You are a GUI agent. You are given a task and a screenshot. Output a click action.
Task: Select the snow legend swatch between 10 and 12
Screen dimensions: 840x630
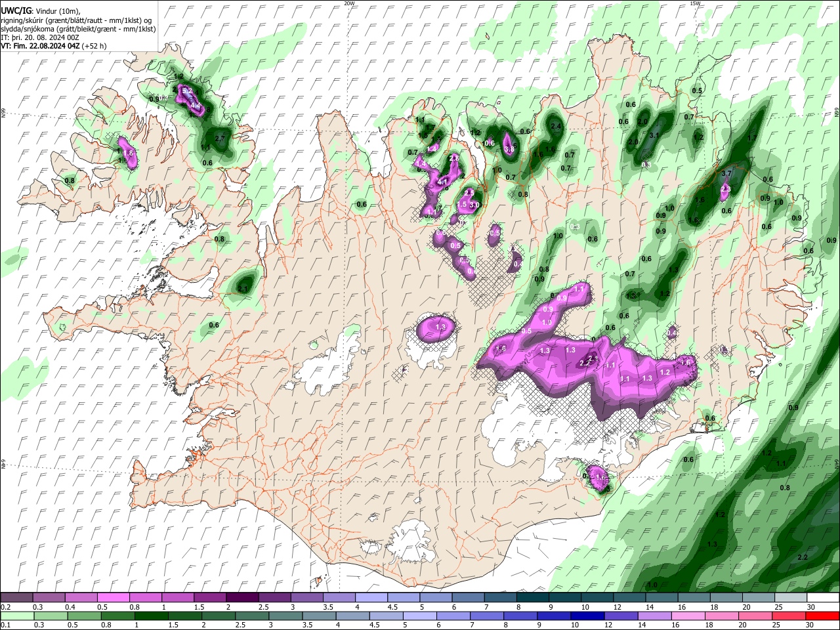[597, 598]
